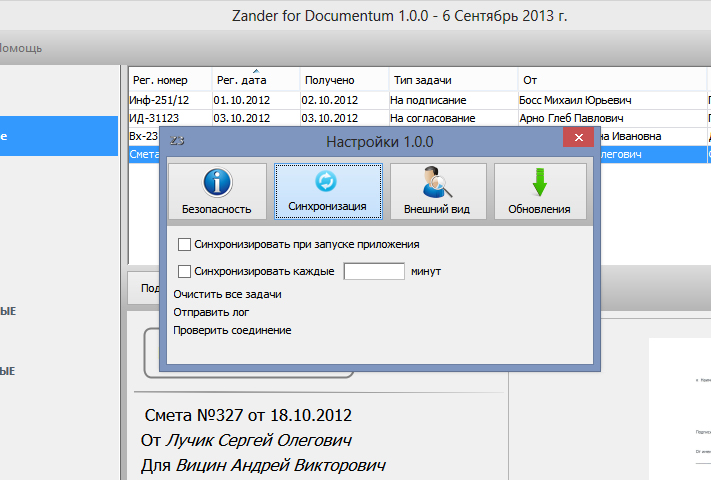Click Очистить все задачи link
The height and width of the screenshot is (480, 711).
pyautogui.click(x=227, y=294)
